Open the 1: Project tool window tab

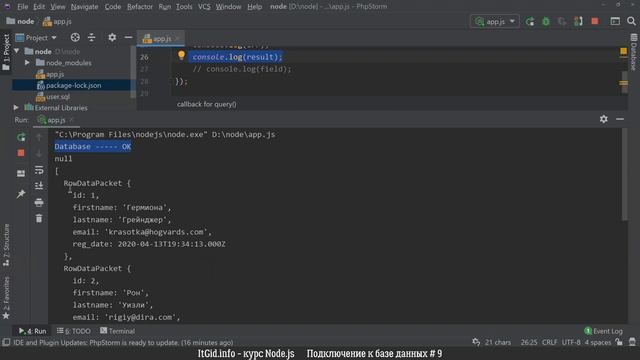6,52
